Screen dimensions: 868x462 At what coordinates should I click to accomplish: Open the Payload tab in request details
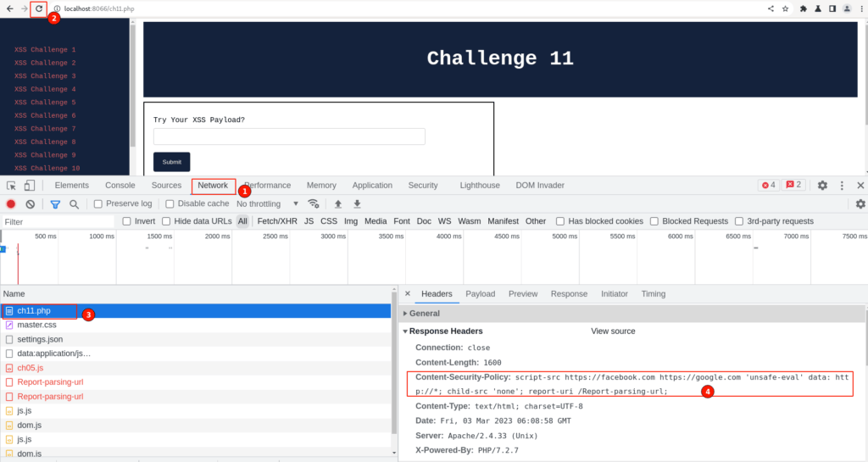point(480,294)
